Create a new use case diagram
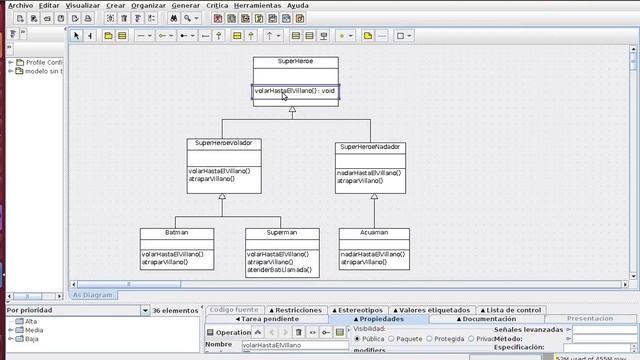This screenshot has height=360, width=640. click(x=218, y=18)
